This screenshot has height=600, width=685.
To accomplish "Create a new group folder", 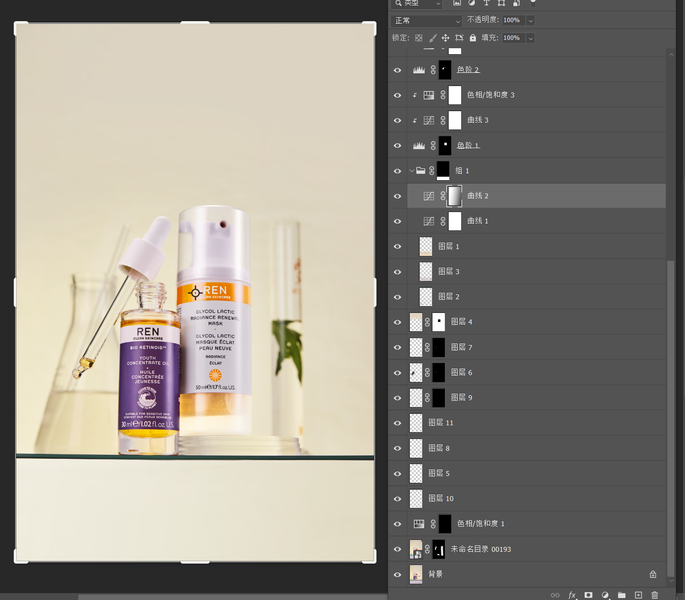I will coord(622,595).
